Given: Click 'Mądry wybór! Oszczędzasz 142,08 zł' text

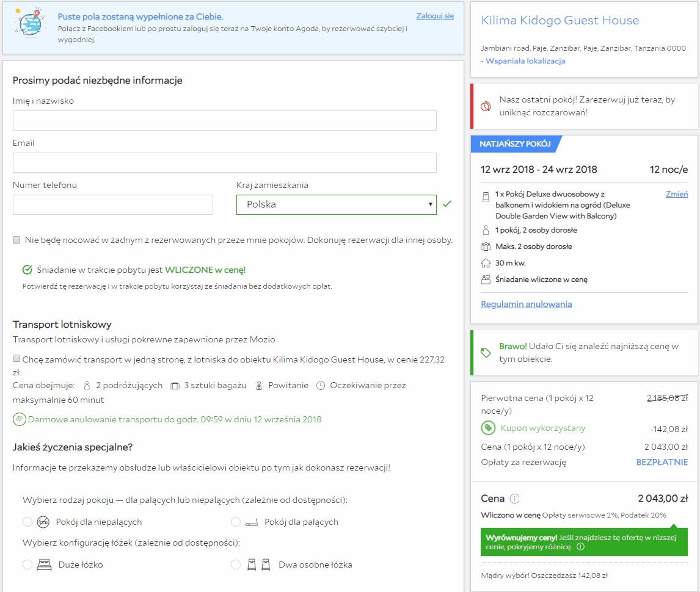Looking at the screenshot, I should click(x=544, y=576).
